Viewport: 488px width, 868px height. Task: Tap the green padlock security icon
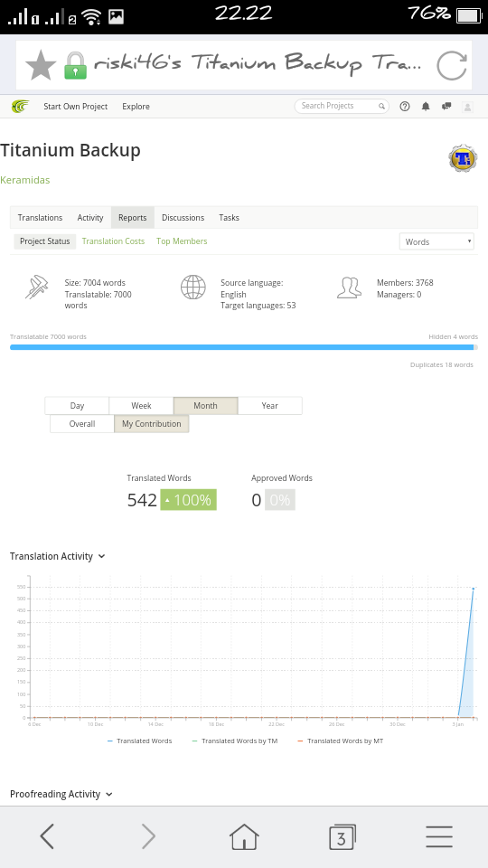[x=76, y=65]
